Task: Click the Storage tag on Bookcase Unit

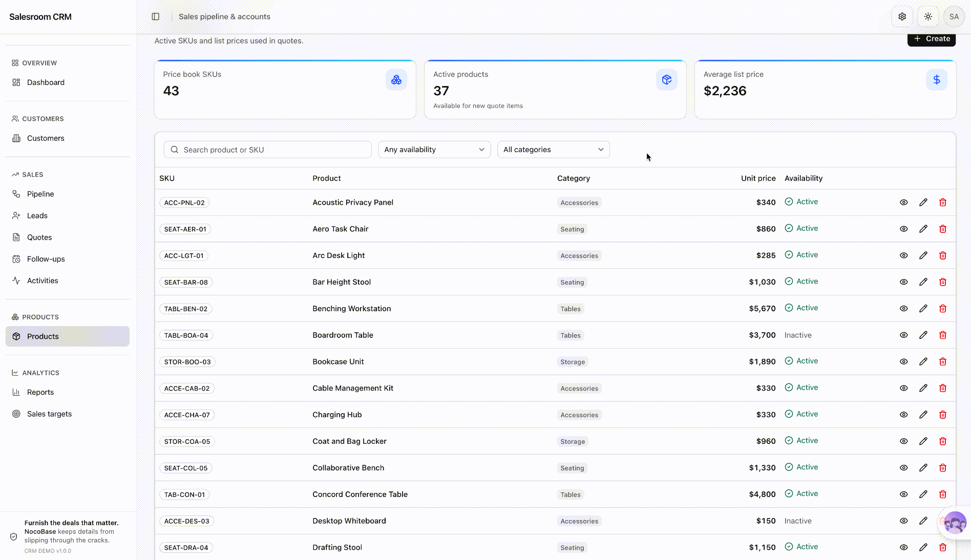Action: point(573,362)
